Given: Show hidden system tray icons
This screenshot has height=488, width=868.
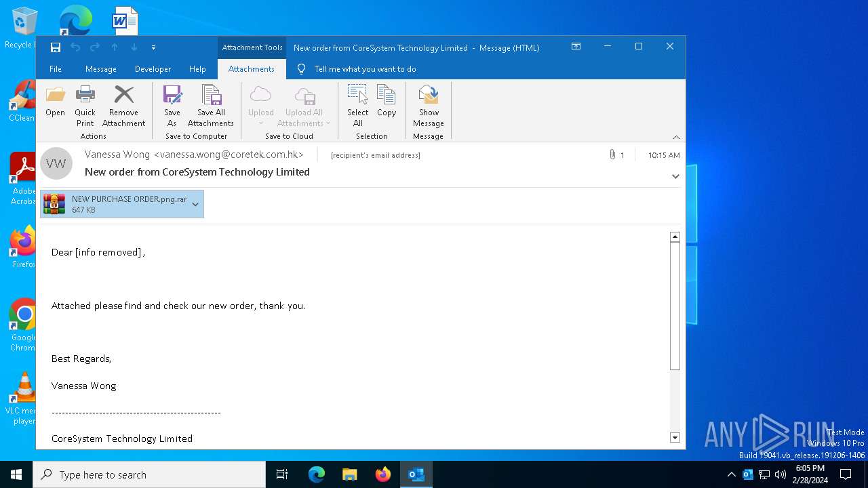Looking at the screenshot, I should click(x=731, y=474).
